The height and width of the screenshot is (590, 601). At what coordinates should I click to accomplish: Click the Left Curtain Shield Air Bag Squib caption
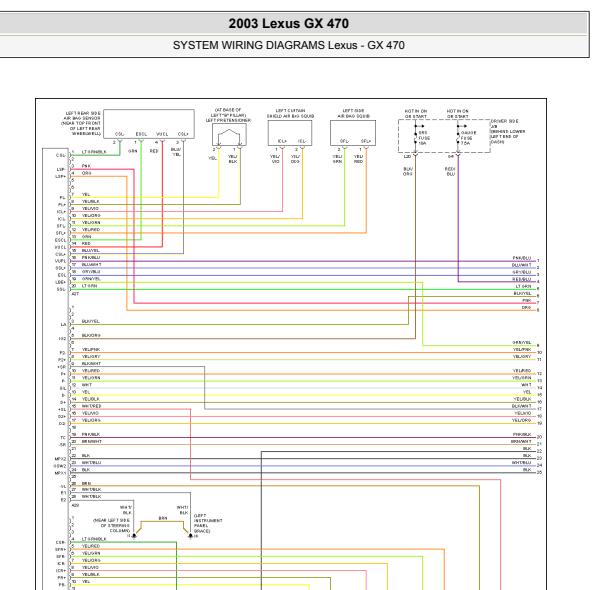coord(290,113)
